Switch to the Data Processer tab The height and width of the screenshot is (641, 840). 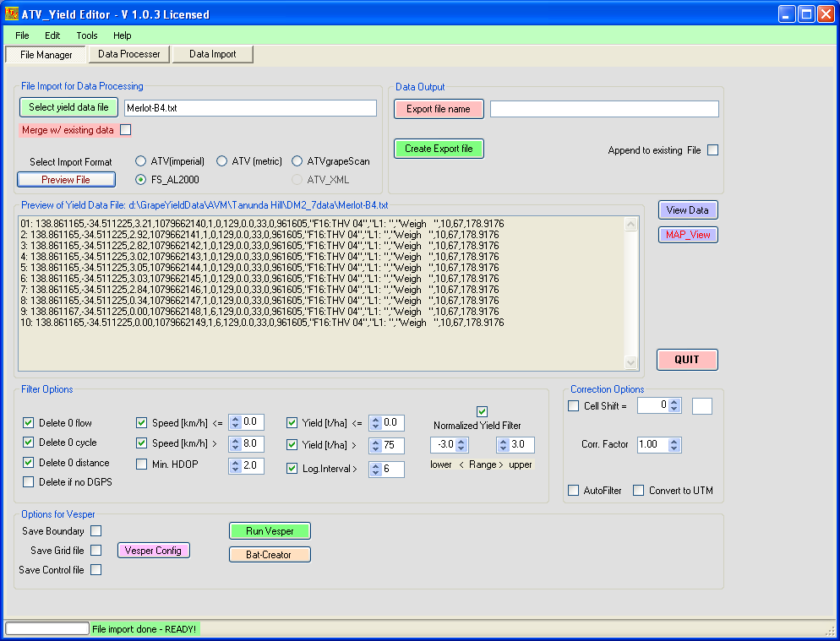(x=129, y=54)
